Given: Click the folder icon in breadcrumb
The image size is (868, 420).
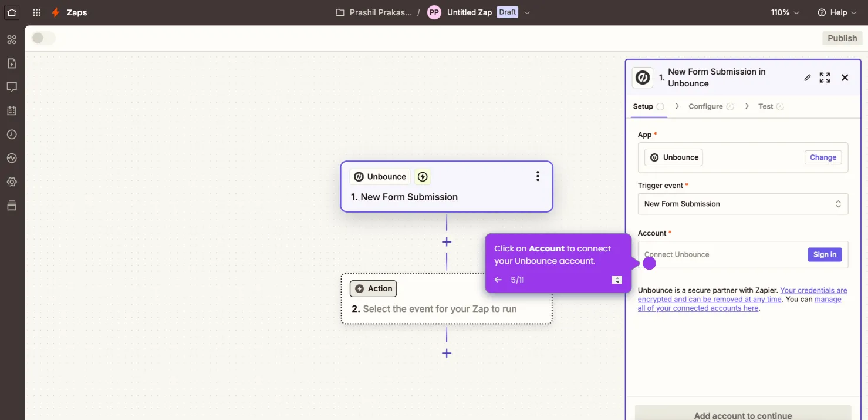Looking at the screenshot, I should (340, 12).
